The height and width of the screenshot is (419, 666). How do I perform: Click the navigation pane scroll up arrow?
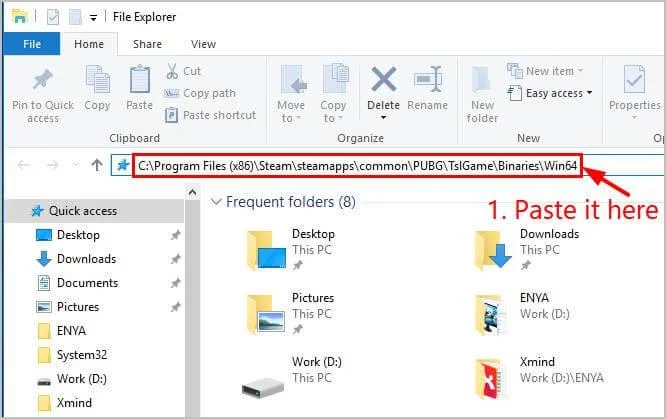click(192, 193)
